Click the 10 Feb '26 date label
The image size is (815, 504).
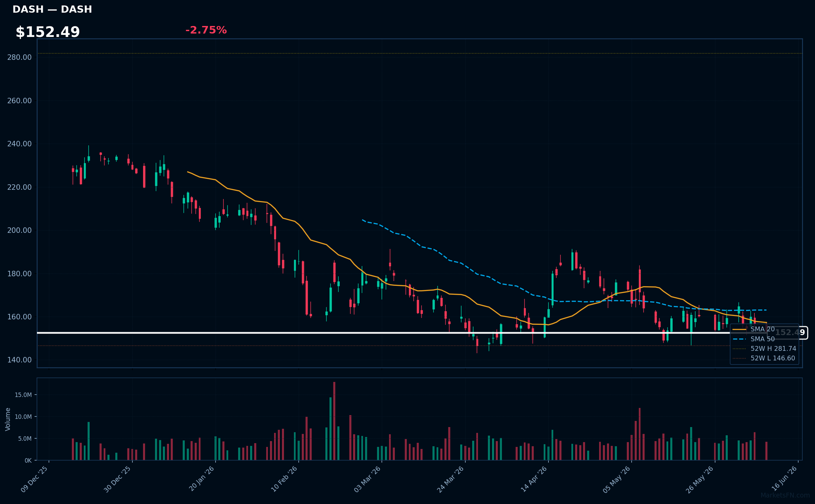point(284,479)
